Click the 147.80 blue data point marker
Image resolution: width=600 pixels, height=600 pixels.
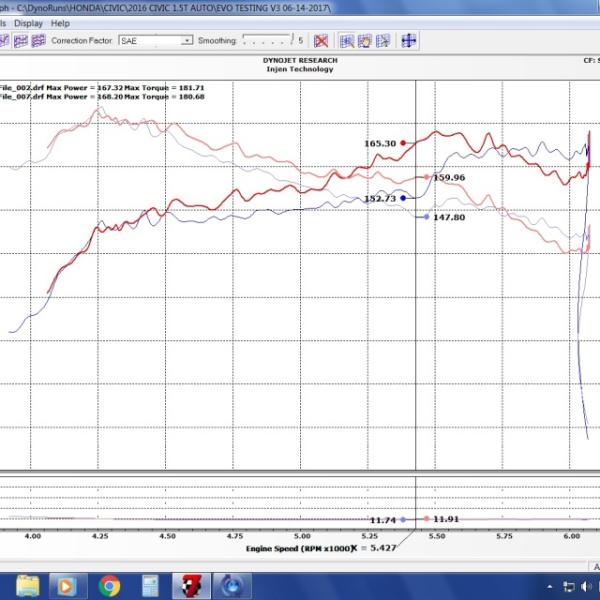tap(427, 217)
